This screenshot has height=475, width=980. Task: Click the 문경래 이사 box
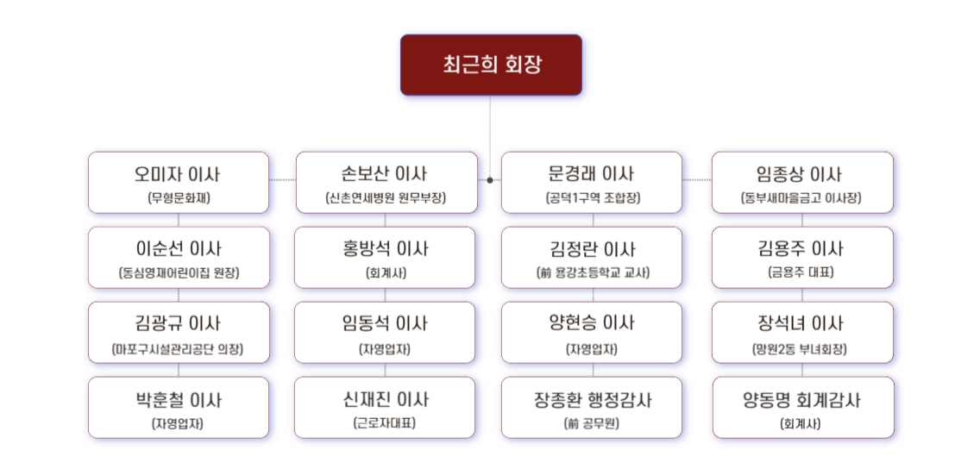591,182
